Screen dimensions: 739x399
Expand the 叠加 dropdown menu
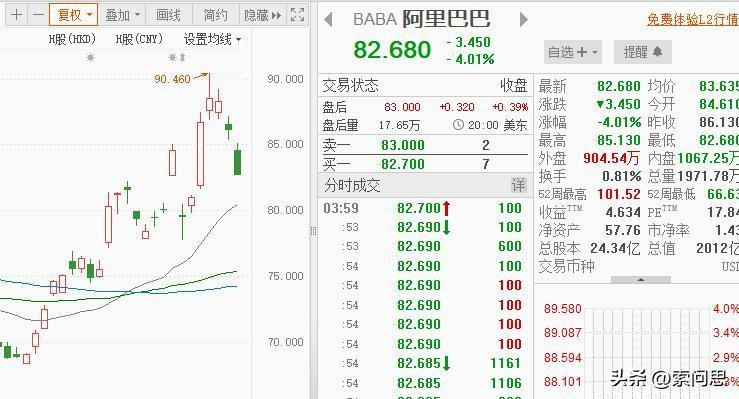click(122, 15)
